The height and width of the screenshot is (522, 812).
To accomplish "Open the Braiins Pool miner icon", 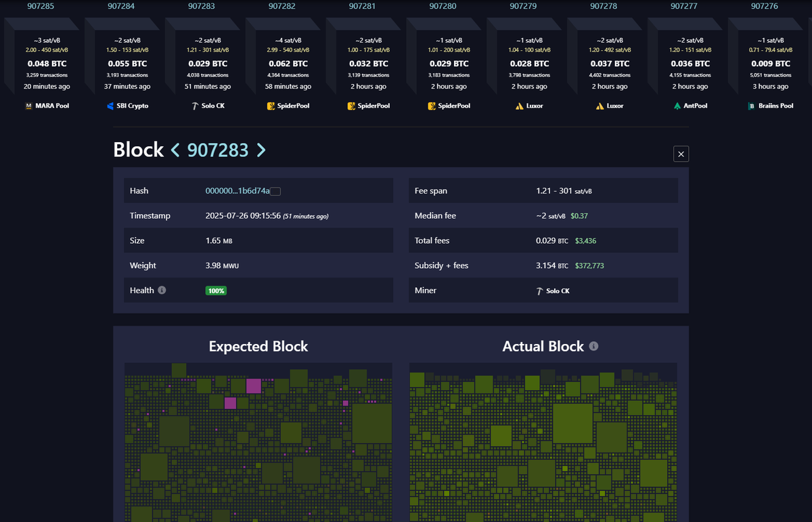I will tap(752, 106).
